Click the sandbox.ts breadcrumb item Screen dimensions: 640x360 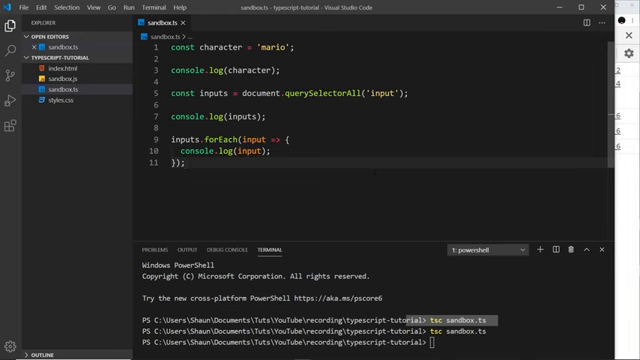(165, 37)
